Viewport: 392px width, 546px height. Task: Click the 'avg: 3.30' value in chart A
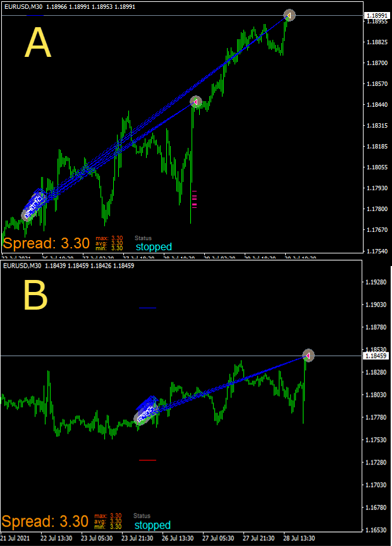click(x=109, y=243)
